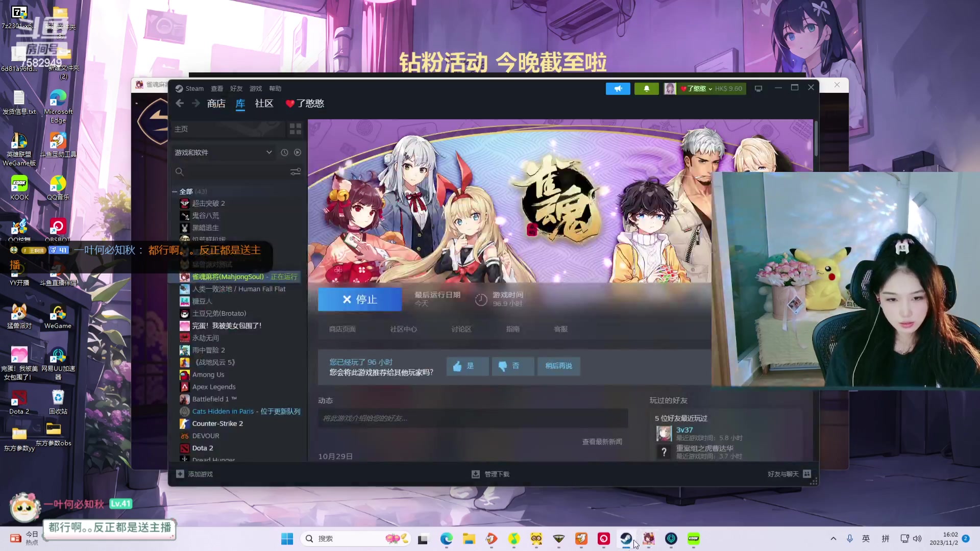Open 查看 menu

click(x=217, y=89)
